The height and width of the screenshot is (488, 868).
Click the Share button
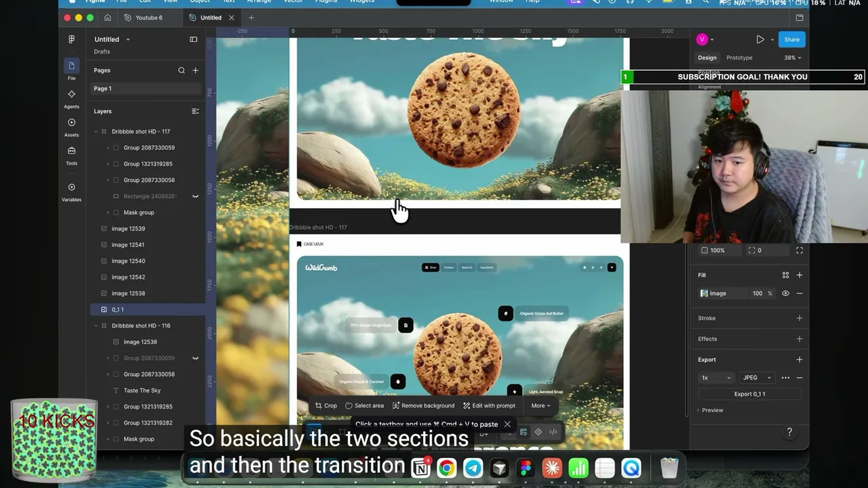tap(792, 39)
